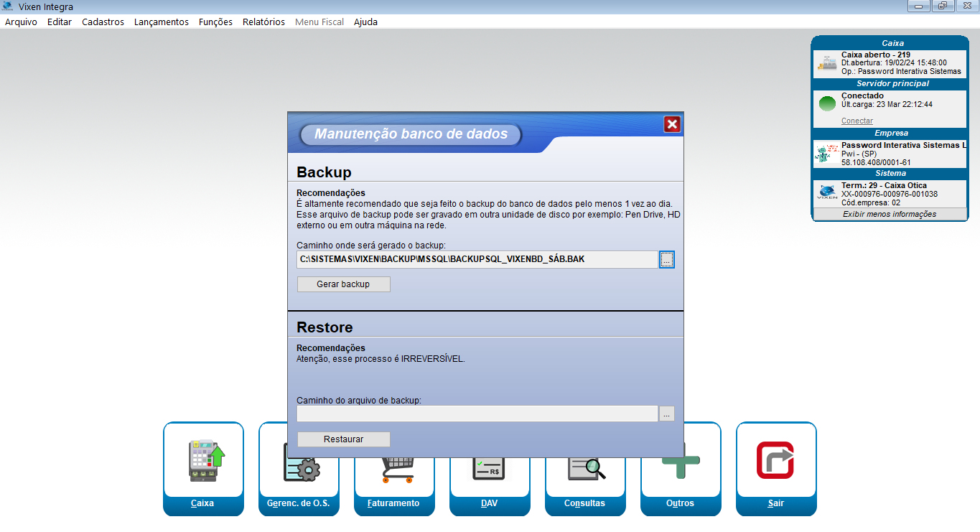Open the Arquivo menu
This screenshot has height=532, width=980.
(21, 22)
